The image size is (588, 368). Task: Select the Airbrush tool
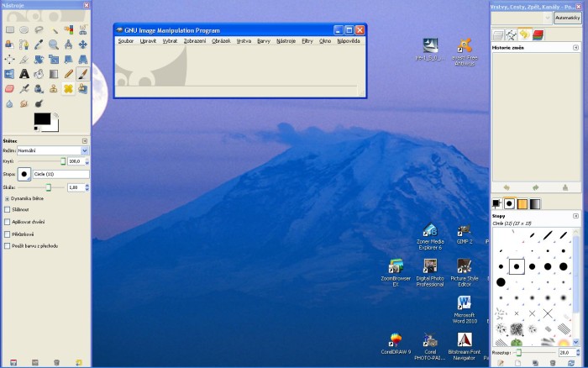[x=24, y=89]
